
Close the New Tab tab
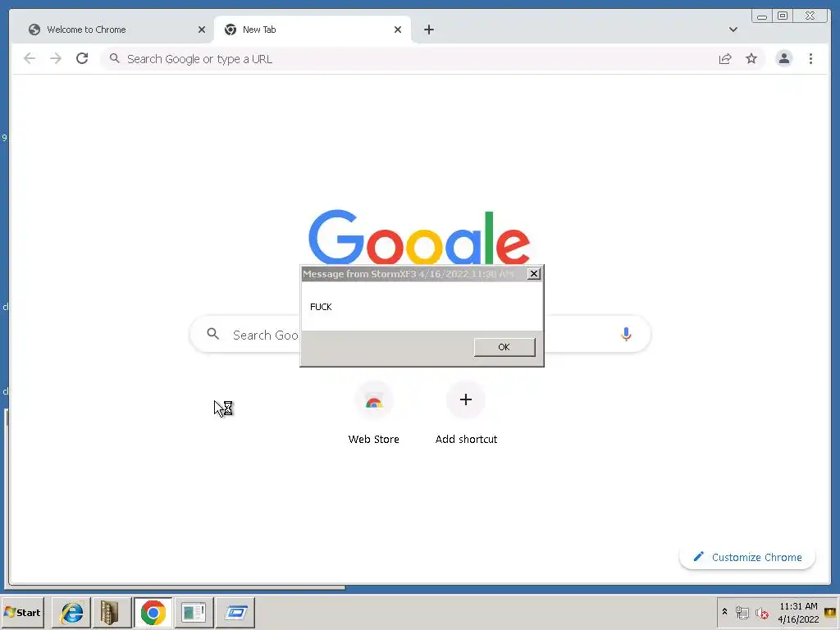[398, 30]
